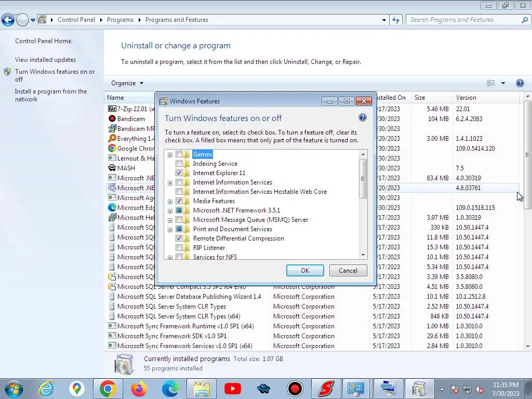Launch Google Chrome from the taskbar
532x399 pixels.
pos(108,389)
